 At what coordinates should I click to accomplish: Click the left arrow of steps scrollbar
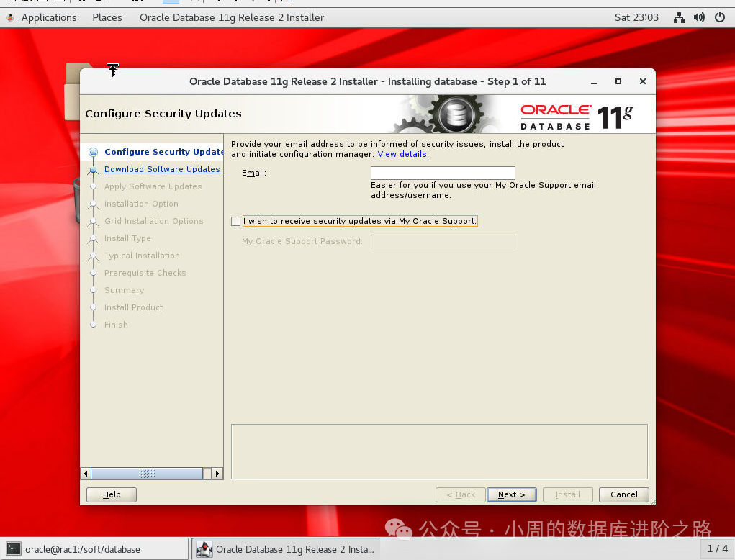pos(86,474)
